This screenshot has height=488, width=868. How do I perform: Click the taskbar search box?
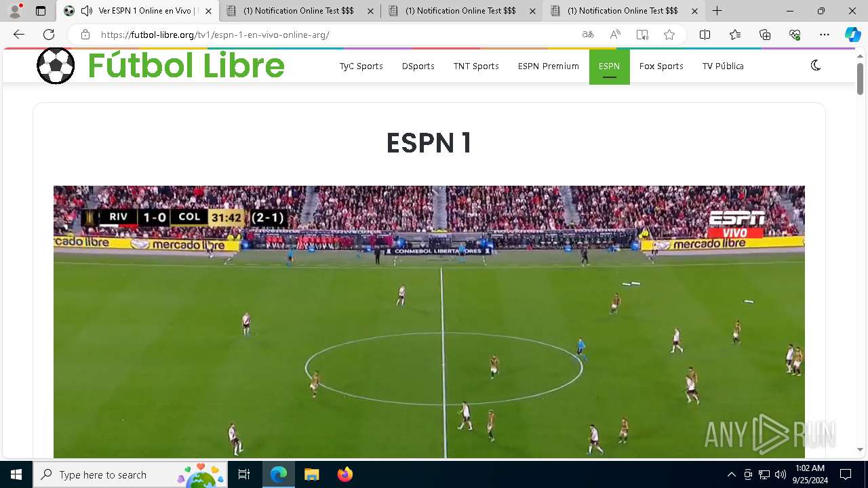pos(131,474)
